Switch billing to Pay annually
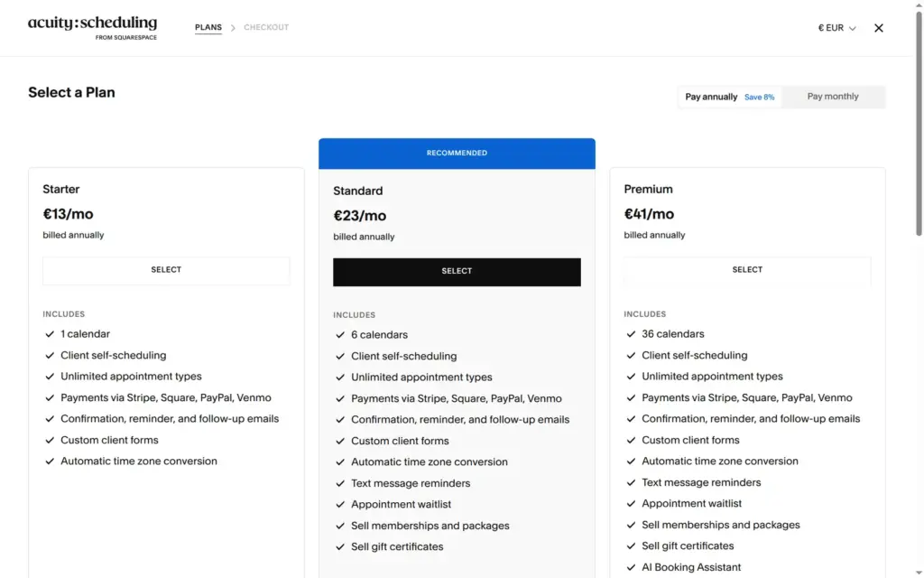The image size is (924, 578). [x=729, y=97]
